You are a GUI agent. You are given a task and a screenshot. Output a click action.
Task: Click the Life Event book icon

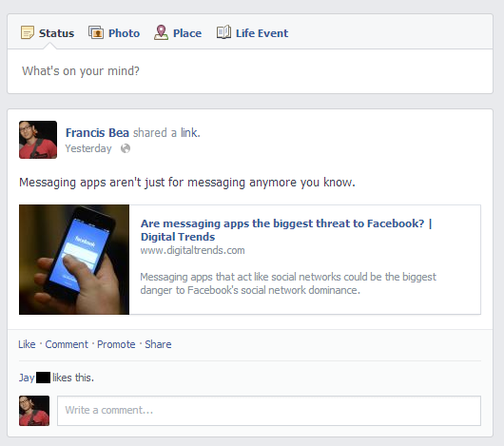pyautogui.click(x=223, y=32)
